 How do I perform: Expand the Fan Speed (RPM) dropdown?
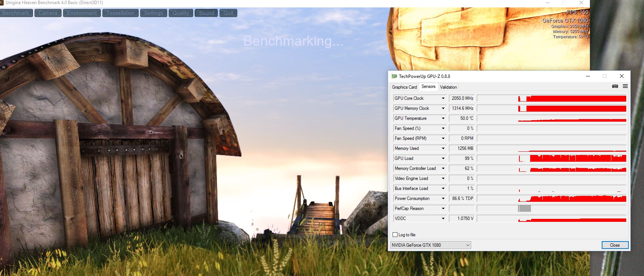pyautogui.click(x=443, y=138)
